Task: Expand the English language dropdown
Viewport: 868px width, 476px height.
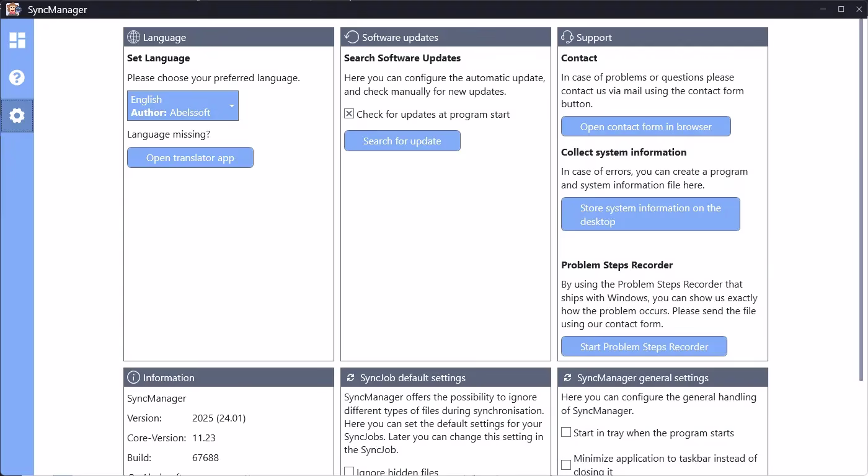Action: click(x=183, y=106)
